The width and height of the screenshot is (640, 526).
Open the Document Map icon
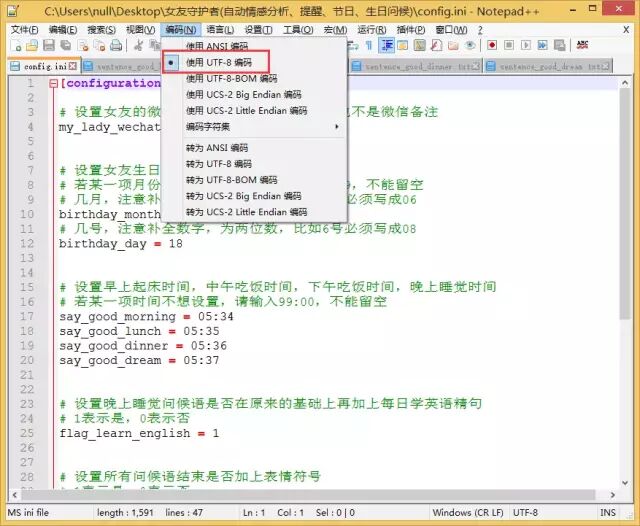pos(420,45)
